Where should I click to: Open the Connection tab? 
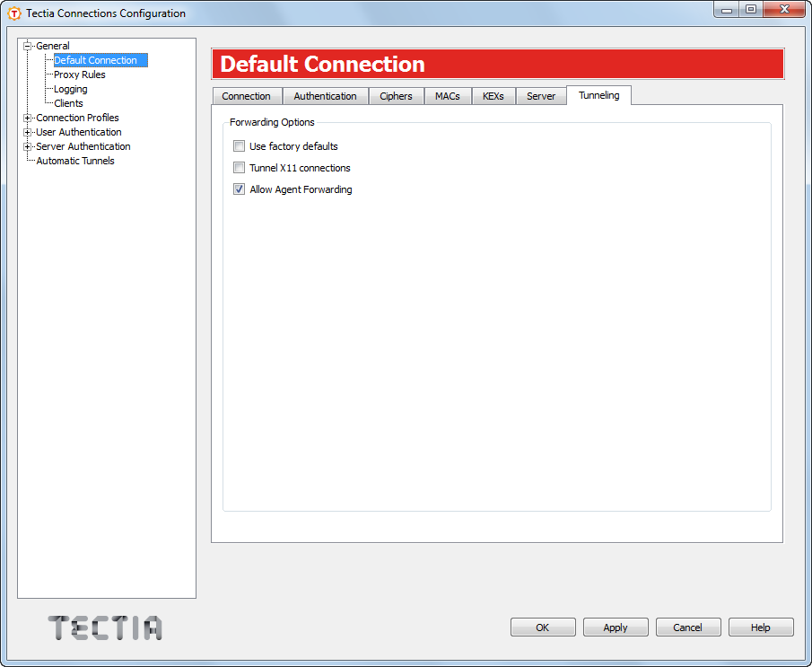(247, 95)
